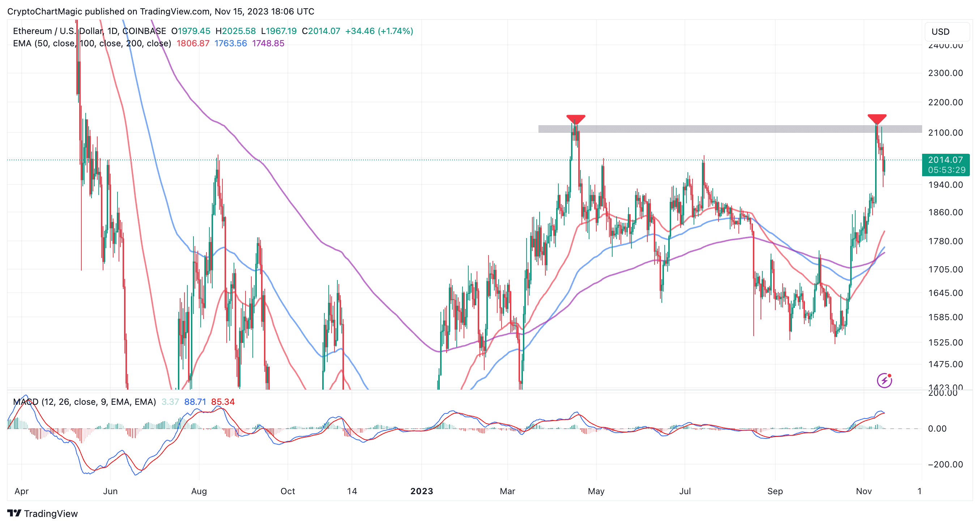Screen dimensions: 980x526
Task: Click the 1780.00 price axis label
Action: coord(945,241)
